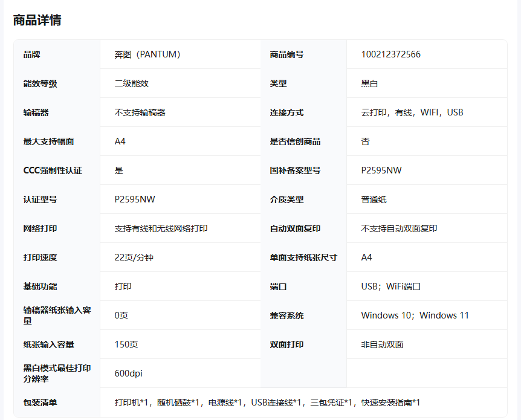Click packing list starting with 打印机*1

pyautogui.click(x=267, y=402)
